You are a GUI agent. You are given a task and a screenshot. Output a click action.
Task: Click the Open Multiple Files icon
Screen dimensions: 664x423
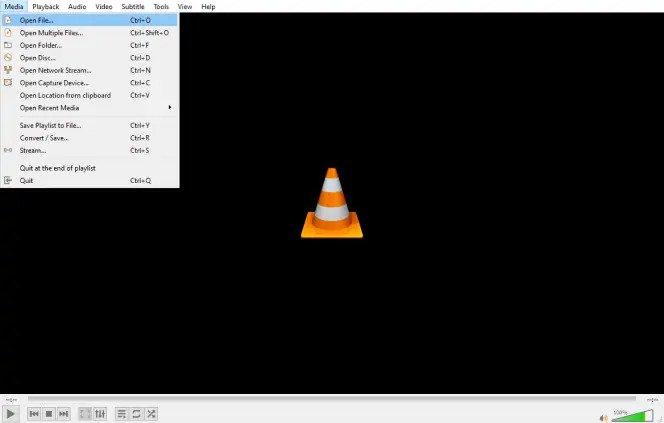click(8, 33)
